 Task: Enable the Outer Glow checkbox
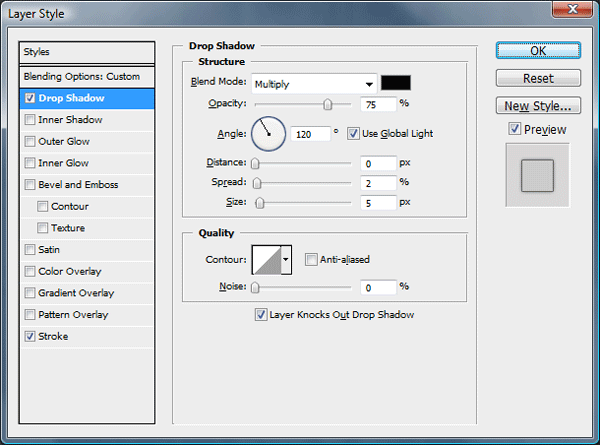tap(30, 142)
